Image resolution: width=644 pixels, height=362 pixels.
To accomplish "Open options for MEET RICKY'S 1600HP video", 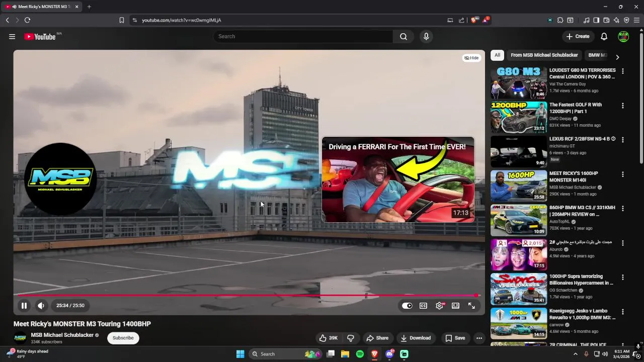I will pos(622,174).
